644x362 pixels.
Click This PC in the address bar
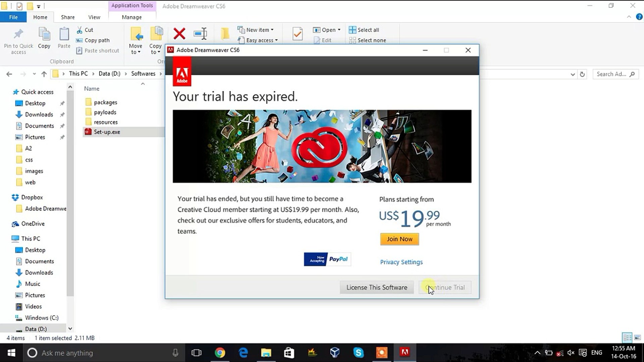78,74
